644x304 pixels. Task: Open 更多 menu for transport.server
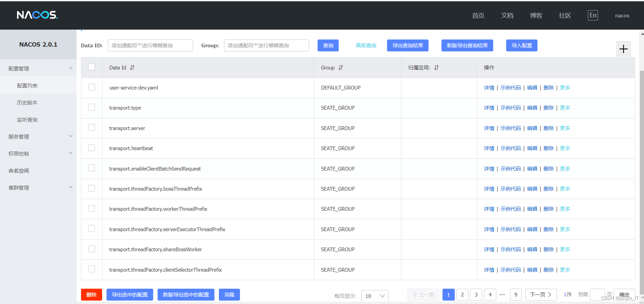tap(565, 128)
